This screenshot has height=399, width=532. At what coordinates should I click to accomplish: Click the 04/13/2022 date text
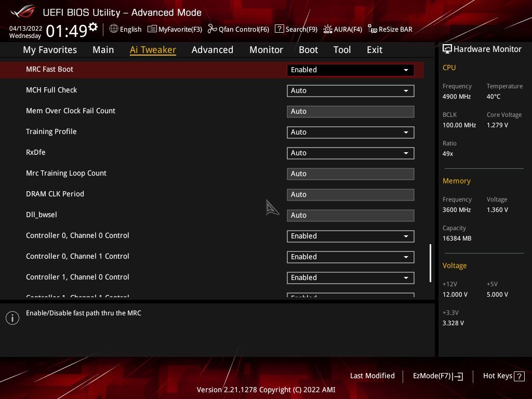coord(26,29)
